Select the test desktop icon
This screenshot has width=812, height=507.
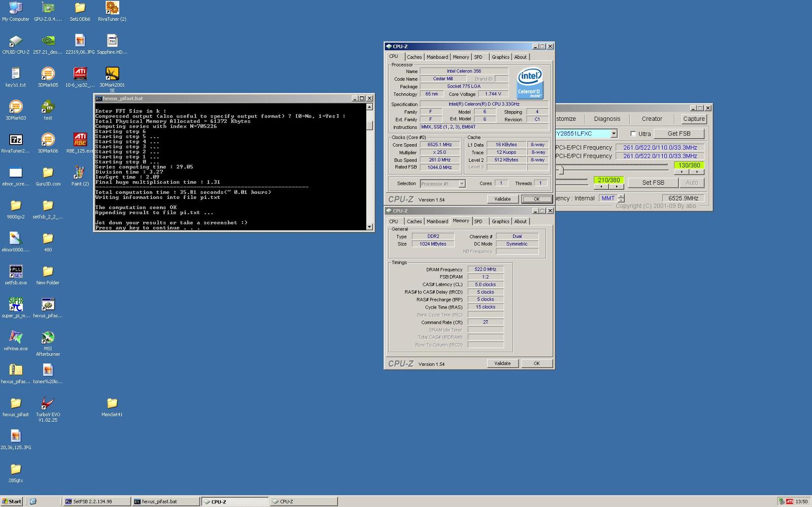[48, 111]
